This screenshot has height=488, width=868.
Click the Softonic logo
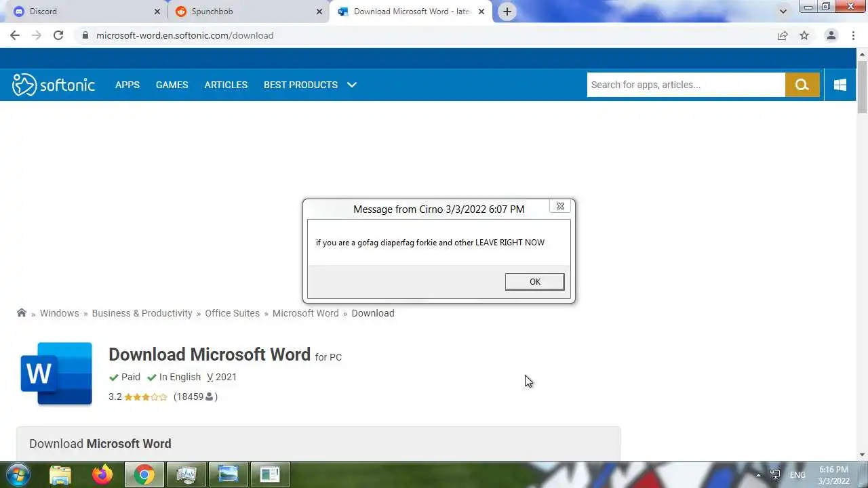54,85
